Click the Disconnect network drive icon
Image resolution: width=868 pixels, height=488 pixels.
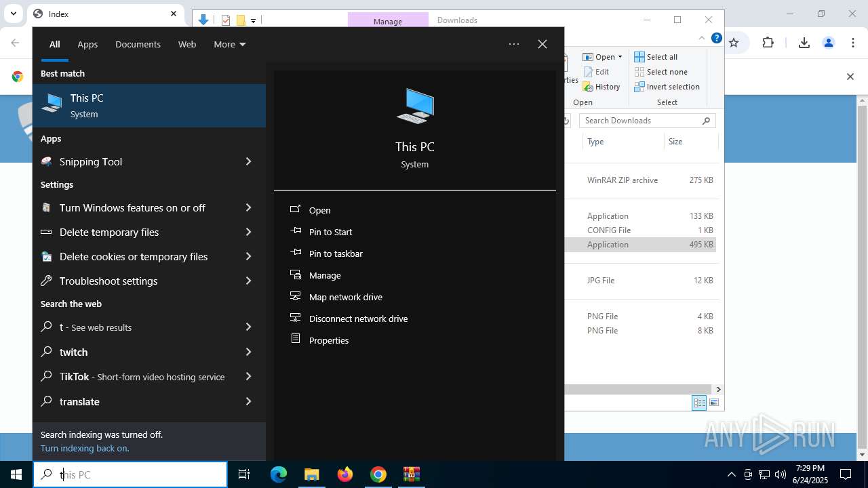[x=296, y=318]
